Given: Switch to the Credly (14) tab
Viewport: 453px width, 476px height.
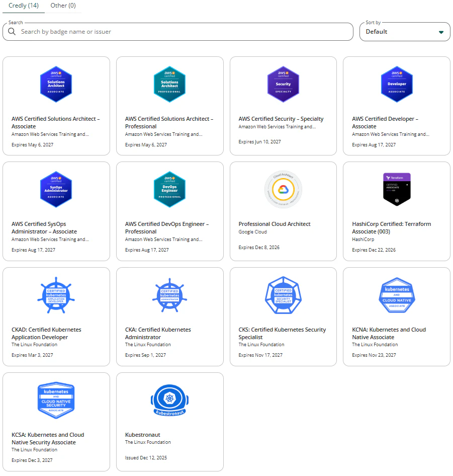Looking at the screenshot, I should 24,6.
